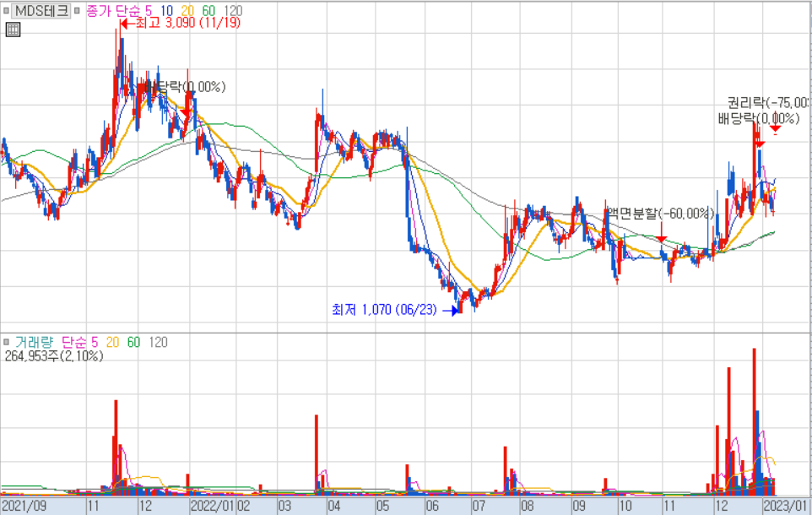Screen dimensions: 812x515
Task: Click the 02 month axis label
Action: click(x=243, y=506)
